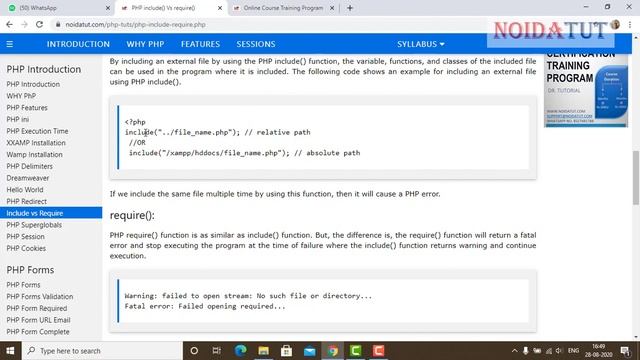Open PHP Delimiters link
The image size is (640, 360).
coord(29,167)
